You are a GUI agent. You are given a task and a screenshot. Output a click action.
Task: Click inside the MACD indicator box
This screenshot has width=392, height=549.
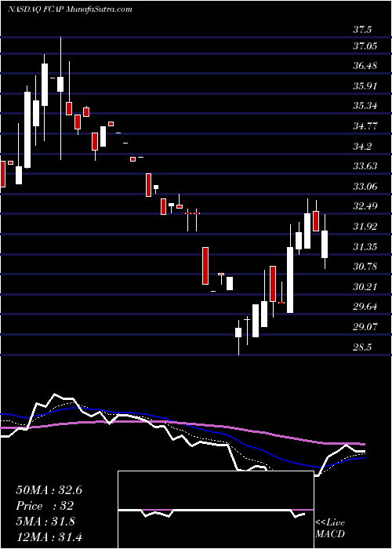click(x=216, y=510)
